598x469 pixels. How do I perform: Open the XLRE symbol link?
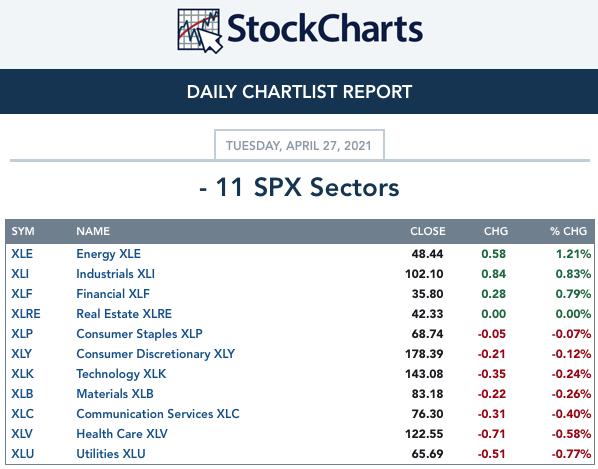point(26,314)
